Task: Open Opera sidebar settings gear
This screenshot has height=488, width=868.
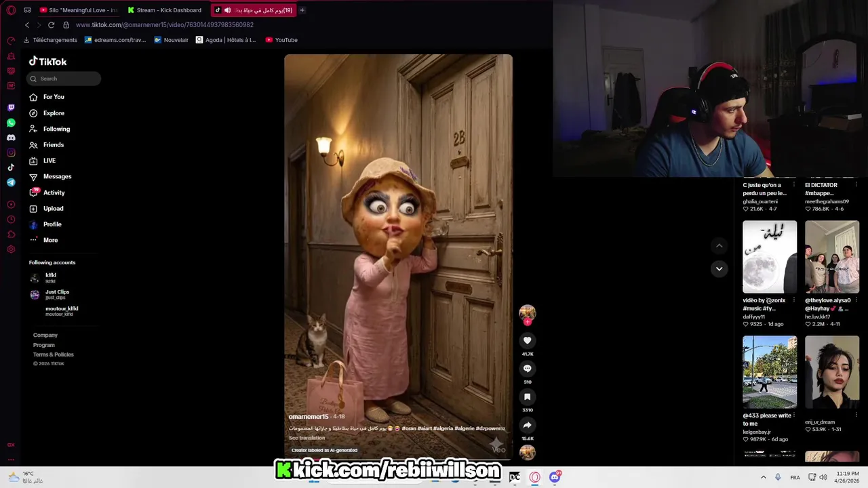Action: pos(11,249)
